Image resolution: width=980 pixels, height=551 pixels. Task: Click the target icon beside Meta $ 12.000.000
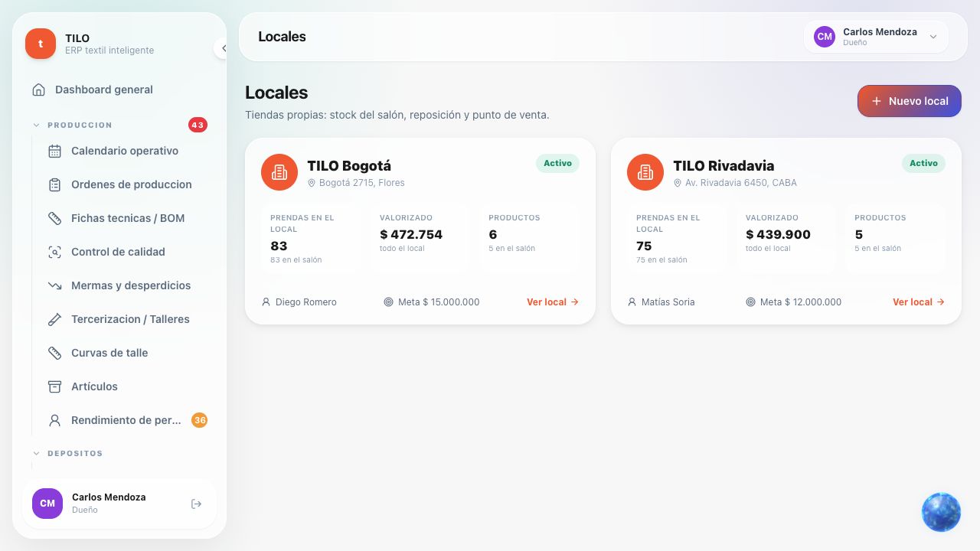point(750,302)
